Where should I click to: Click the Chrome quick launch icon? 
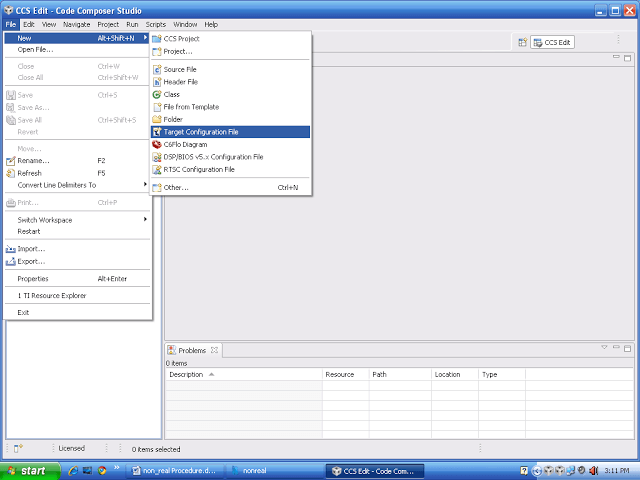(102, 471)
